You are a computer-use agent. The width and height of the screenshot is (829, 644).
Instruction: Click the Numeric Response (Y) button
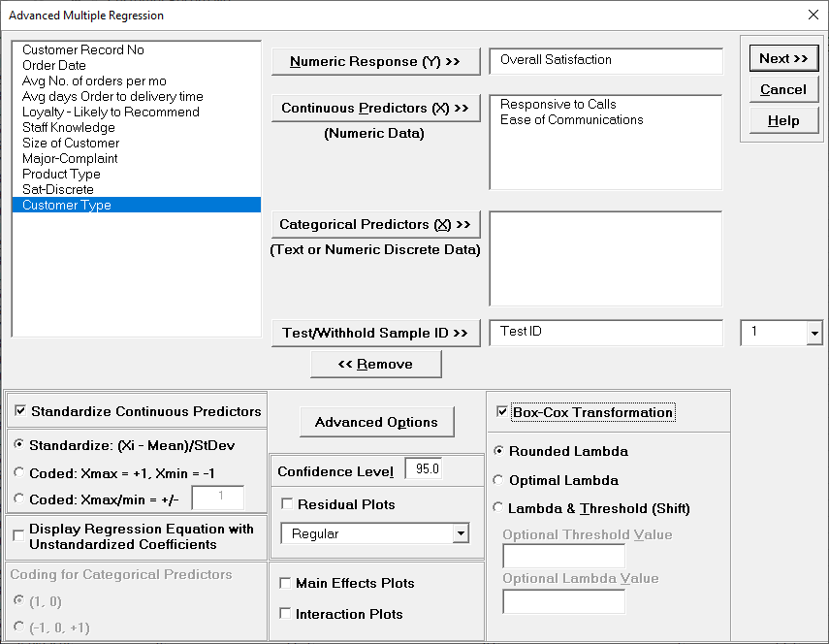pyautogui.click(x=375, y=61)
